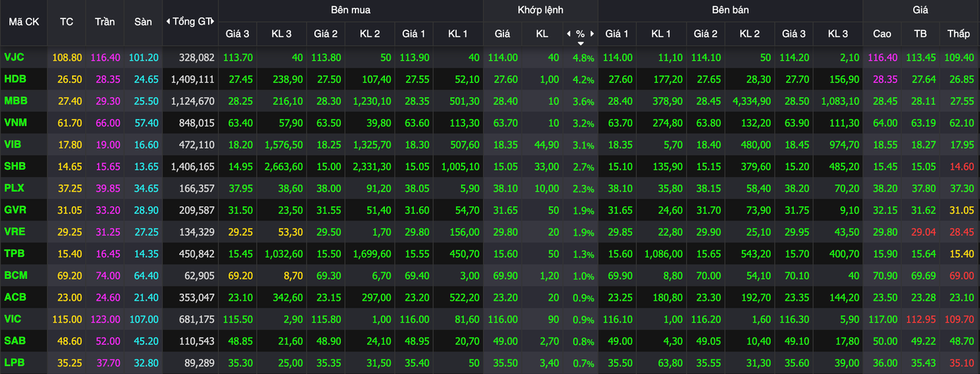Click the Sàn floor price column header
The height and width of the screenshot is (374, 980).
point(143,22)
